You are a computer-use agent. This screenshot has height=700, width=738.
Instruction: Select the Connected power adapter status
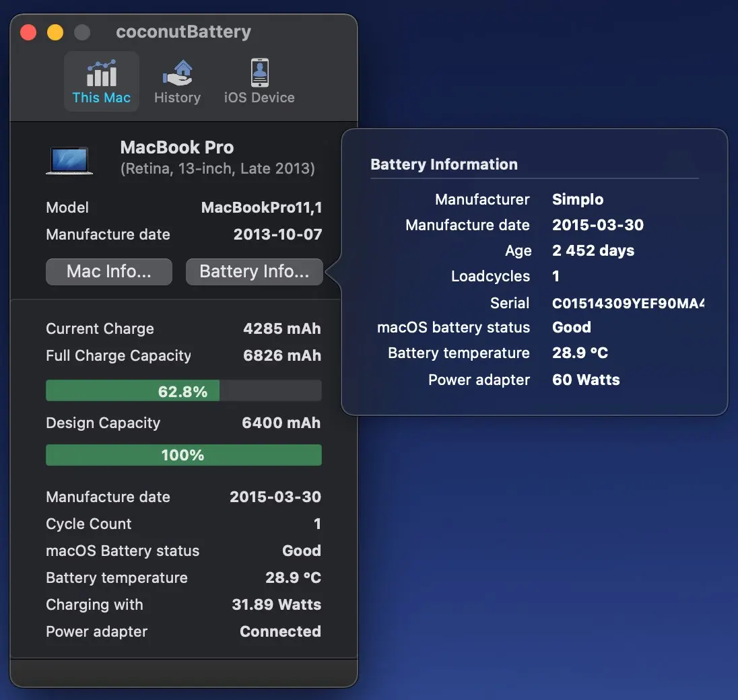[x=281, y=631]
